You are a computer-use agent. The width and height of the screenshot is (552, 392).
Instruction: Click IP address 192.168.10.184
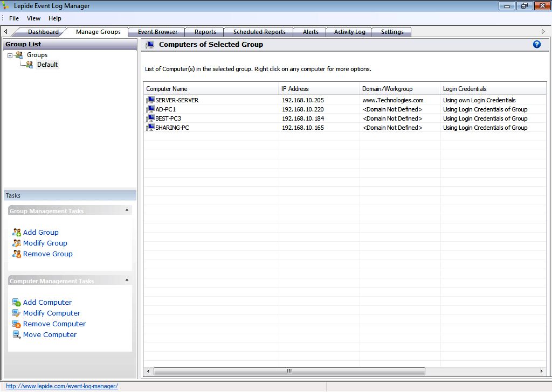[x=303, y=118]
